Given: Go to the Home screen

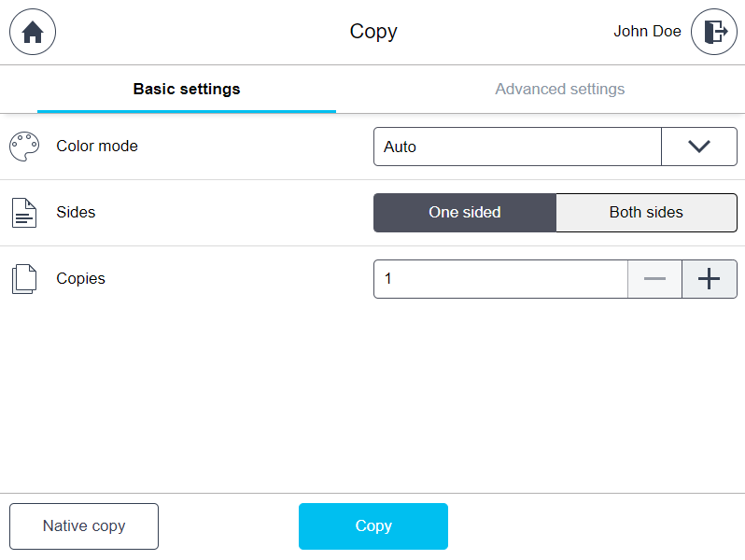Looking at the screenshot, I should pyautogui.click(x=33, y=32).
